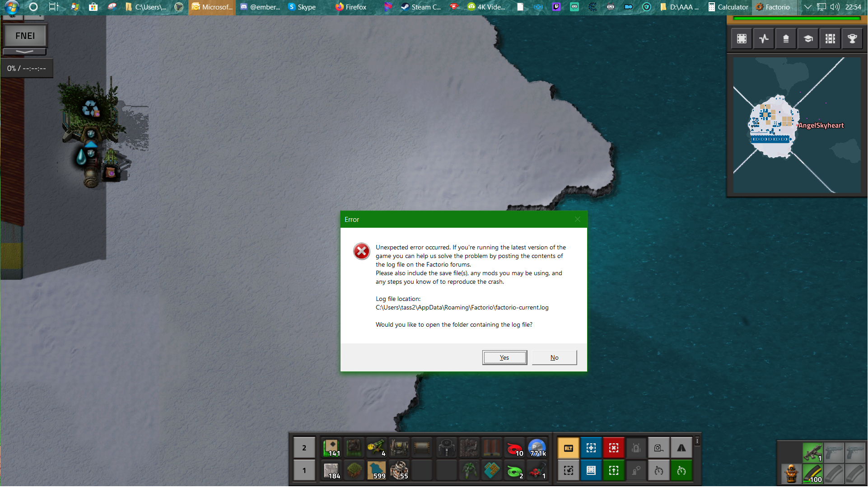Select the blue copy tool shortcut
868x488 pixels.
591,448
